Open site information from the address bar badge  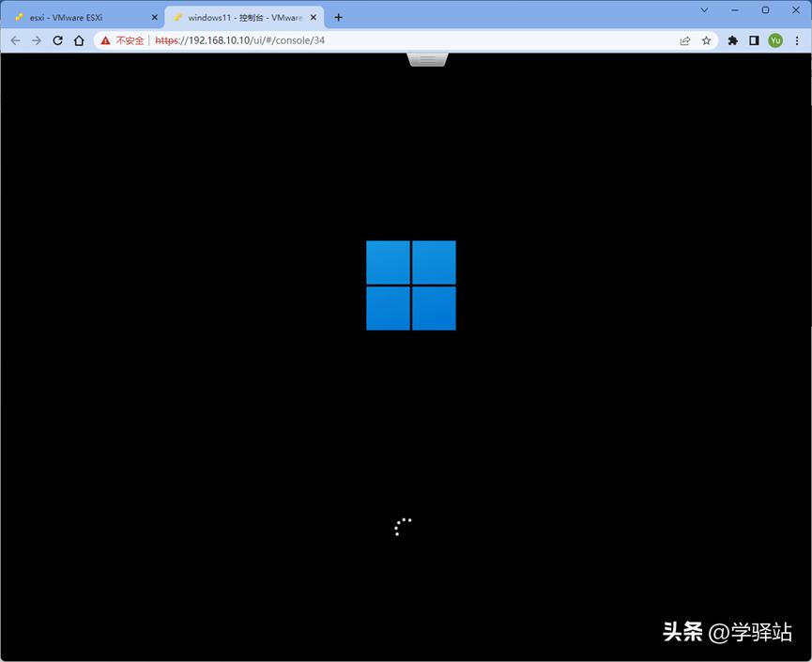pyautogui.click(x=104, y=40)
